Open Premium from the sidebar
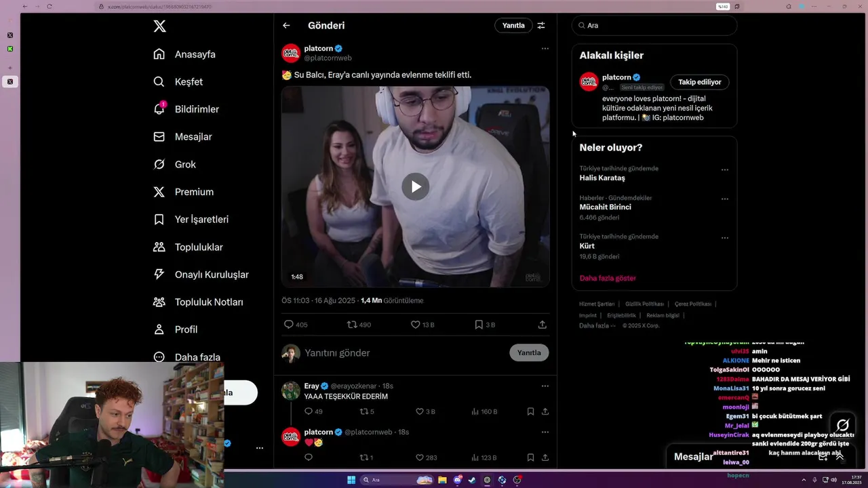The image size is (868, 488). point(184,192)
